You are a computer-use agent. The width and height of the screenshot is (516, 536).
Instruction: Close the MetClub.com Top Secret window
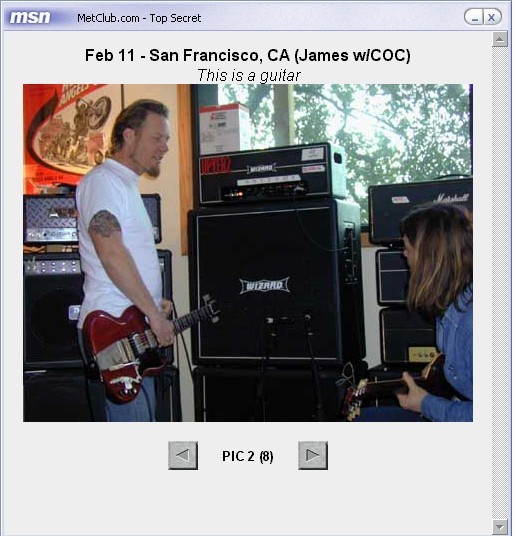pyautogui.click(x=492, y=17)
